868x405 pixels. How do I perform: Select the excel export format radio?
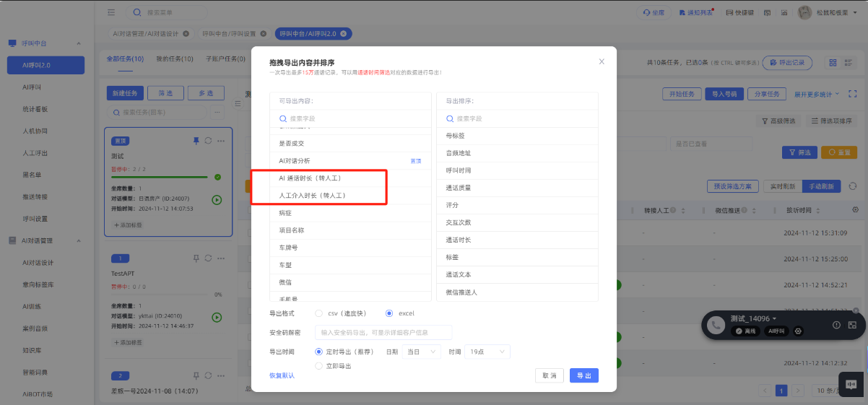pyautogui.click(x=389, y=313)
